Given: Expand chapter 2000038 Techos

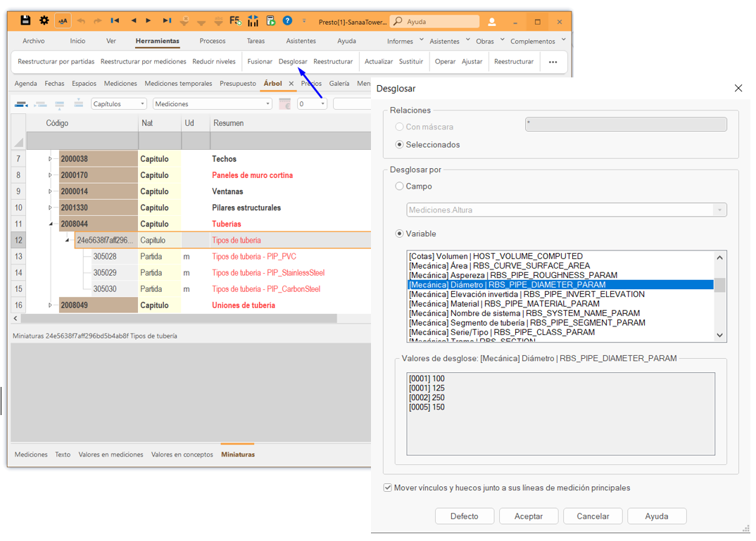Looking at the screenshot, I should click(x=50, y=159).
